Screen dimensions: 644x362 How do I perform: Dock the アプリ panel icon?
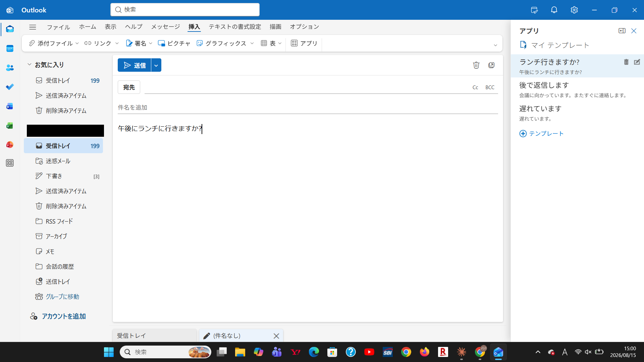pyautogui.click(x=622, y=31)
